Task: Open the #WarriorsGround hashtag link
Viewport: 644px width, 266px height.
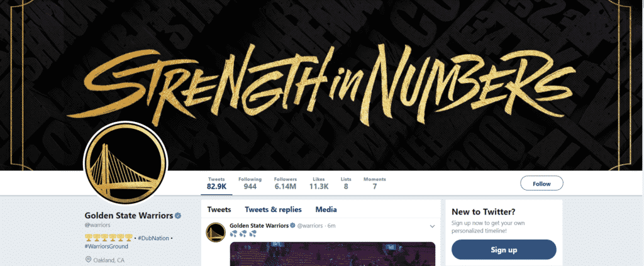Action: click(x=106, y=247)
